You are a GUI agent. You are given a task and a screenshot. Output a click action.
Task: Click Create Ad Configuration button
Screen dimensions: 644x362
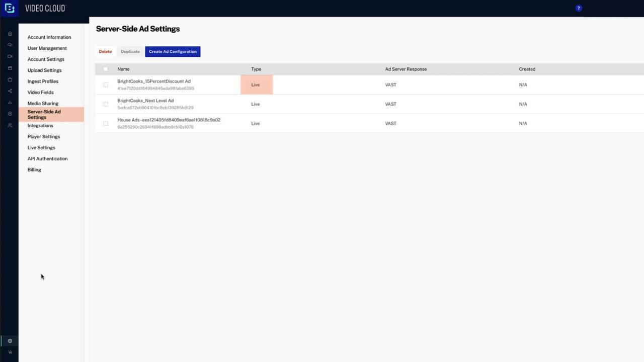pos(173,52)
